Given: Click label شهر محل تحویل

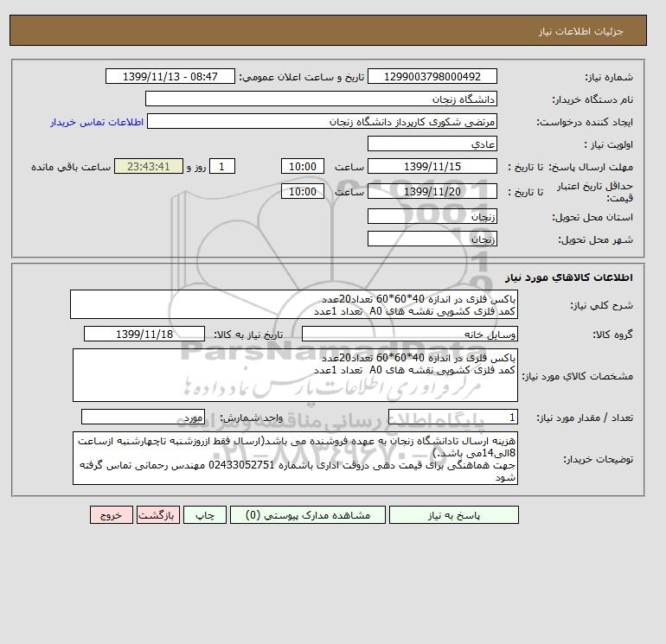Looking at the screenshot, I should [595, 239].
